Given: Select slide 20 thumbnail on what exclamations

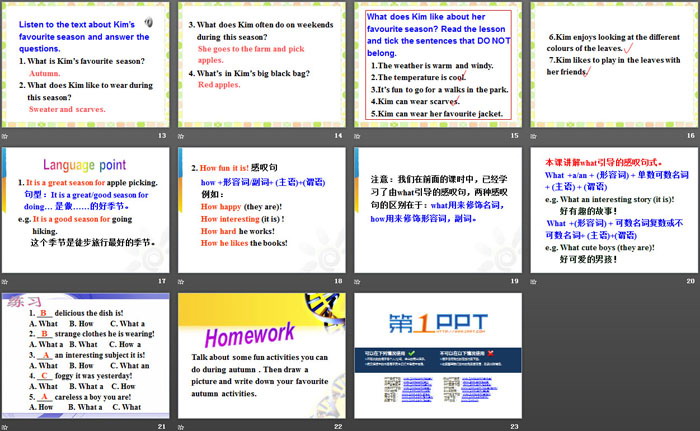Looking at the screenshot, I should (x=614, y=210).
